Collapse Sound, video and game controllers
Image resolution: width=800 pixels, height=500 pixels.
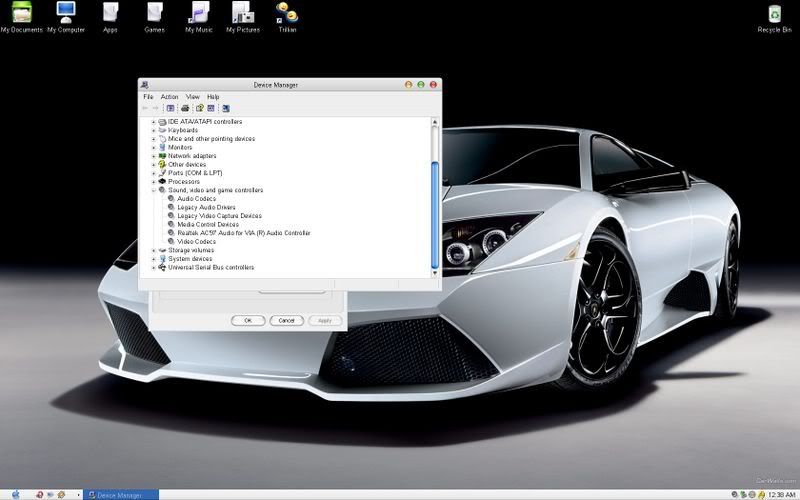154,190
